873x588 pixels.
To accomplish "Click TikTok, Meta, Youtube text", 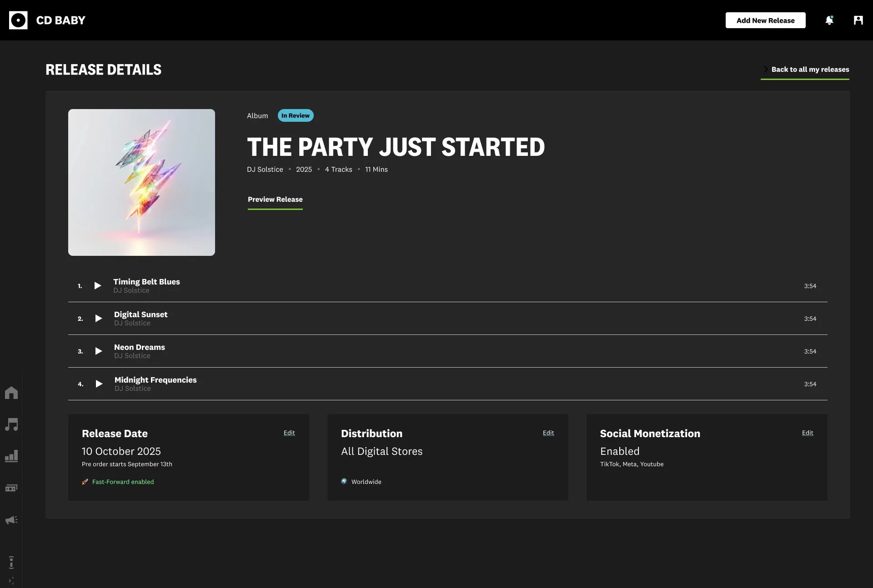I will [632, 464].
